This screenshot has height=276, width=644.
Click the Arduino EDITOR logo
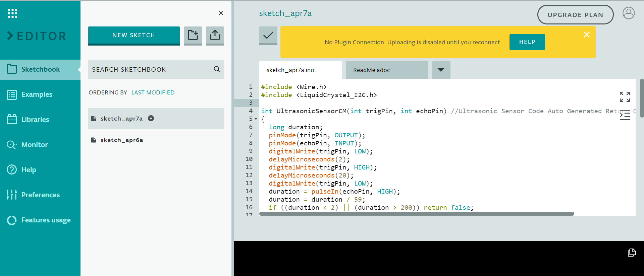(x=37, y=36)
